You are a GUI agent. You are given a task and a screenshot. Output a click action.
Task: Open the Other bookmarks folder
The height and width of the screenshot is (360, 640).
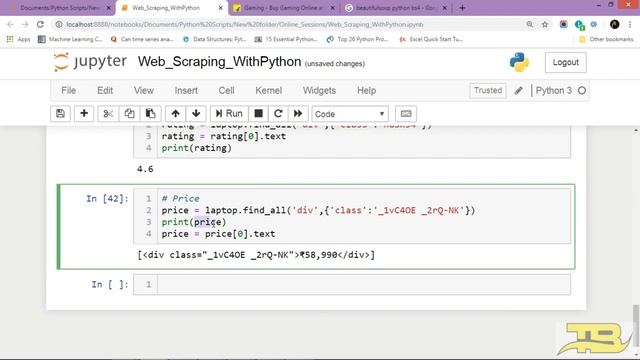click(x=606, y=39)
